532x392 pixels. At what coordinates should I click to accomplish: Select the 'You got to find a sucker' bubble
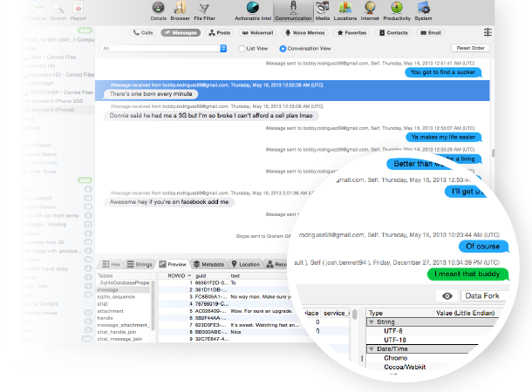[x=443, y=72]
